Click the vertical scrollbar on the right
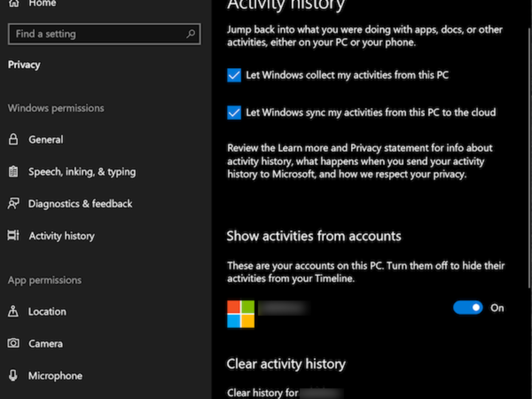The height and width of the screenshot is (399, 532). (530, 155)
